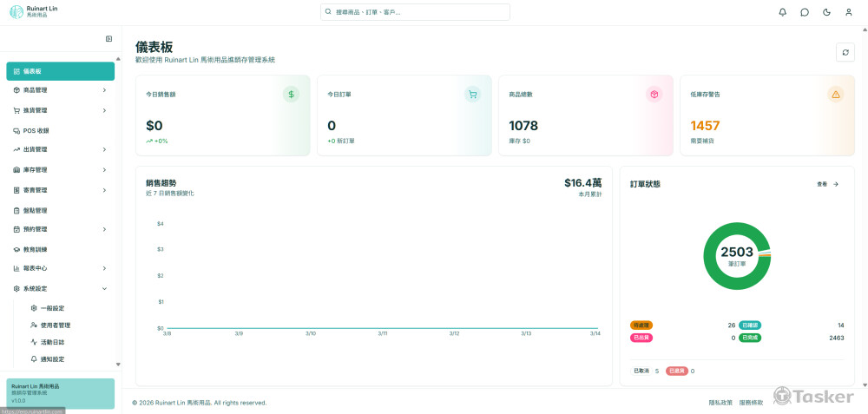
Task: Click the user account profile icon
Action: tap(848, 12)
